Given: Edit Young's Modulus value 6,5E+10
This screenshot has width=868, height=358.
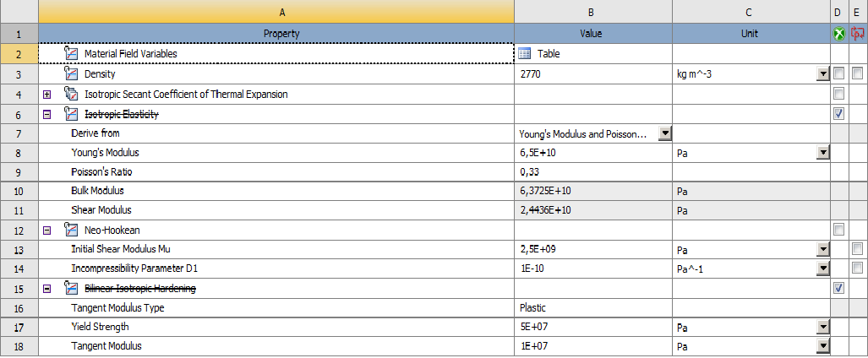Looking at the screenshot, I should click(593, 153).
